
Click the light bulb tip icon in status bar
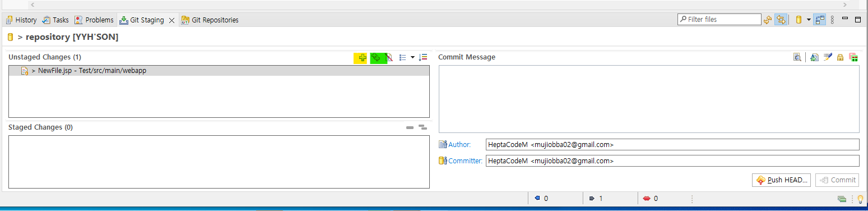861,199
